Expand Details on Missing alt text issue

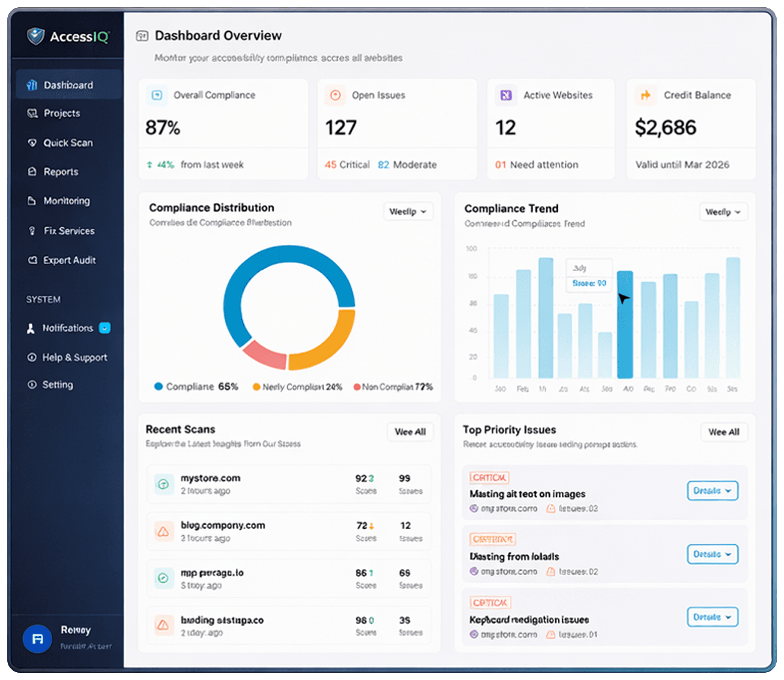tap(712, 491)
